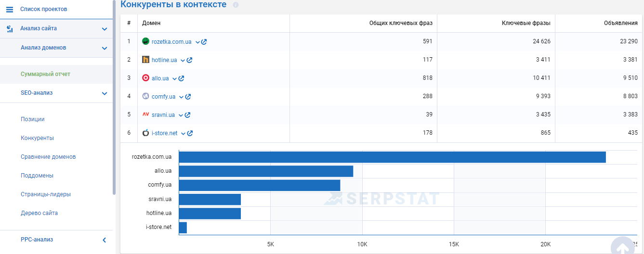The height and width of the screenshot is (254, 644).
Task: Click the rozetka.com.ua favicon
Action: [145, 41]
